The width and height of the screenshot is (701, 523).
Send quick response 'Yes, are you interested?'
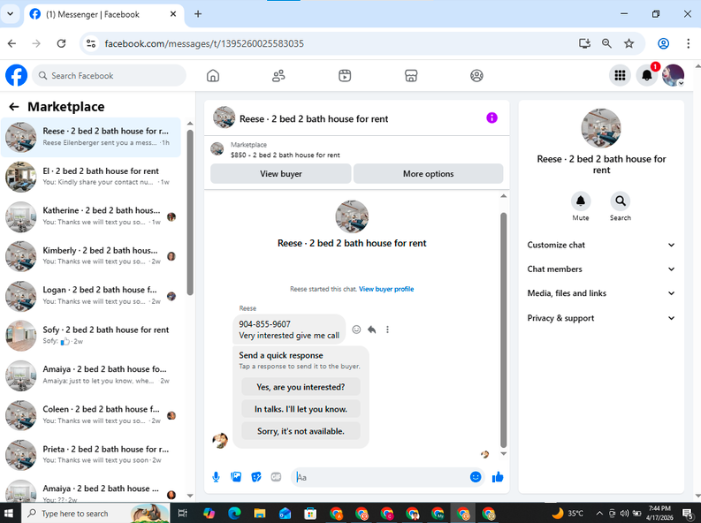click(x=300, y=387)
